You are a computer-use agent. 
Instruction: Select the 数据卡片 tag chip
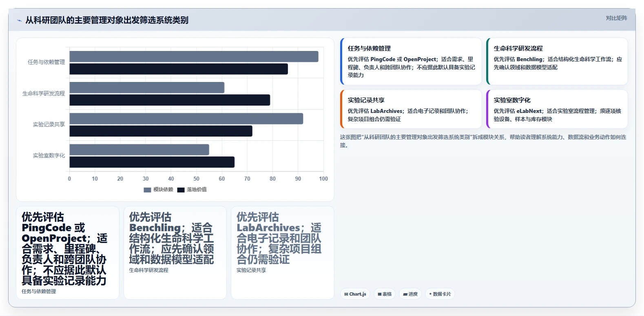pos(440,294)
